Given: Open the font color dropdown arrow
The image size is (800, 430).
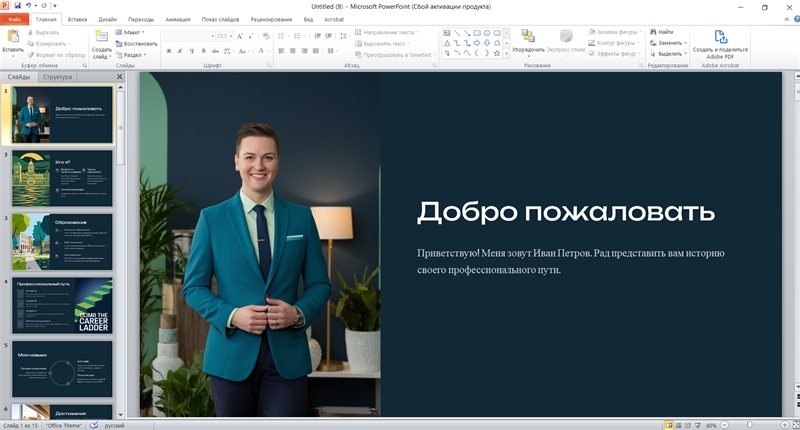Looking at the screenshot, I should (268, 51).
